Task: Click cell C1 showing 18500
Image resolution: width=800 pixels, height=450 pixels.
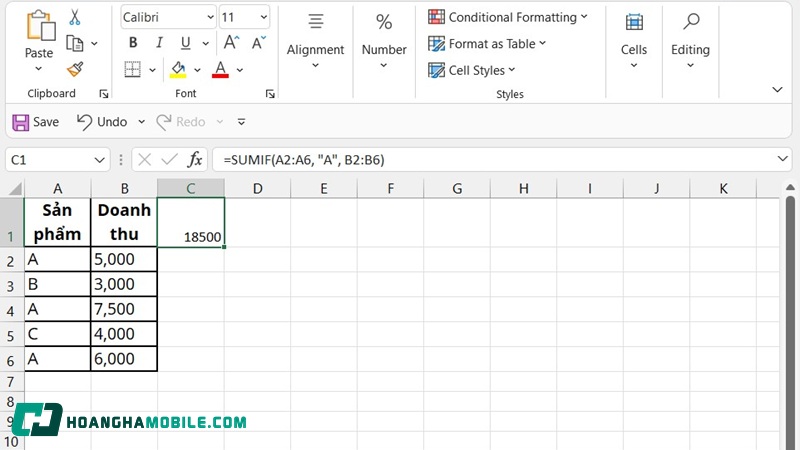Action: tap(191, 222)
